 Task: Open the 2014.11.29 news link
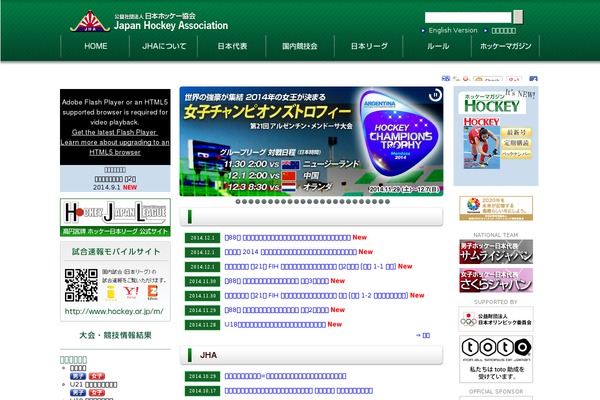tap(276, 310)
